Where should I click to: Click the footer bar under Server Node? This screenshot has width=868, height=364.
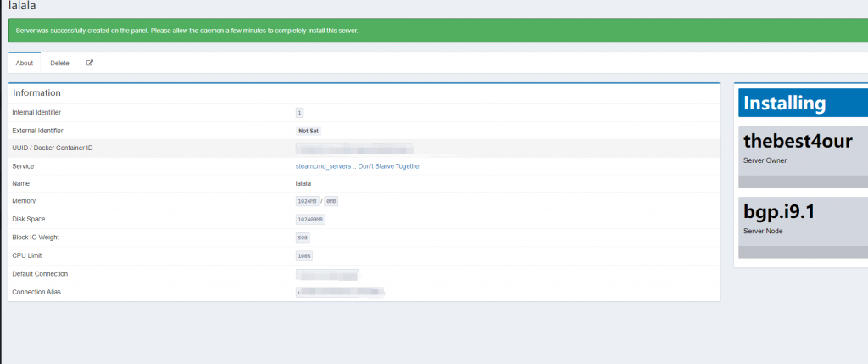pos(803,252)
